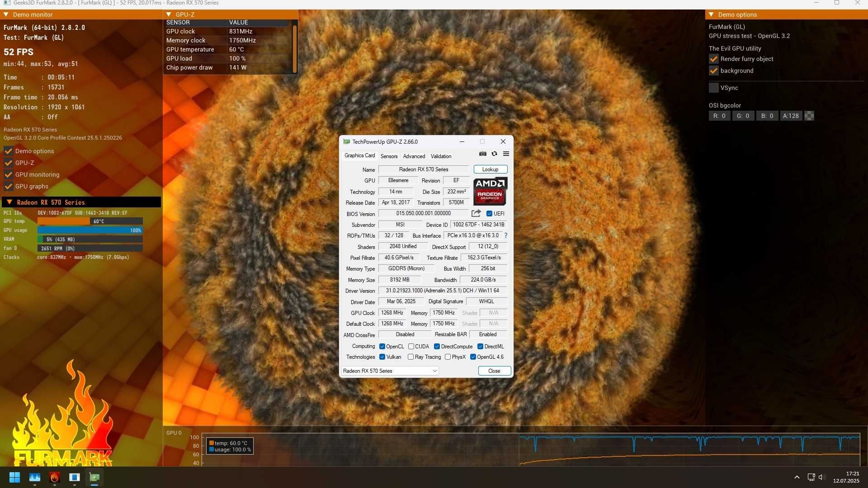Image resolution: width=868 pixels, height=488 pixels.
Task: Toggle the PhysX checkbox
Action: pyautogui.click(x=448, y=357)
